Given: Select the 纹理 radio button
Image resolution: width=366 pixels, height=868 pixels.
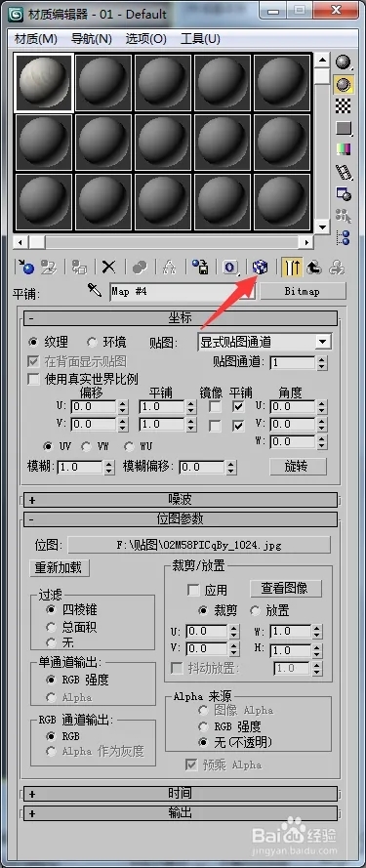Looking at the screenshot, I should (33, 342).
